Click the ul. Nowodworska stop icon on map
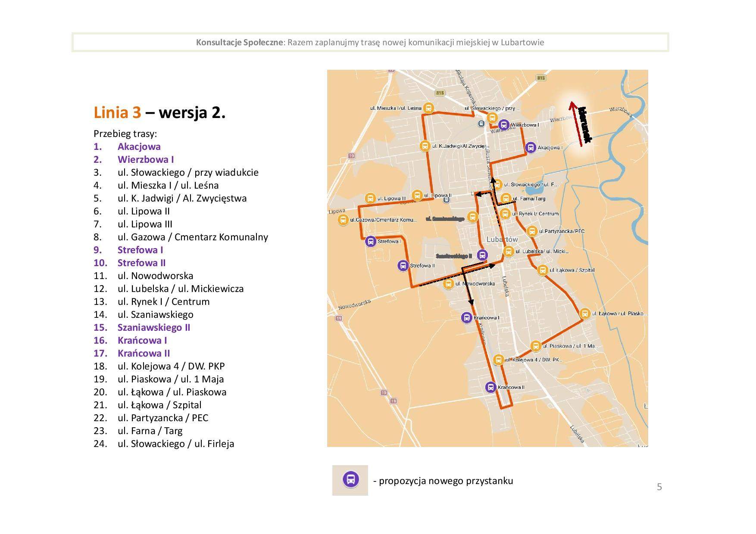The height and width of the screenshot is (534, 756). tap(449, 284)
